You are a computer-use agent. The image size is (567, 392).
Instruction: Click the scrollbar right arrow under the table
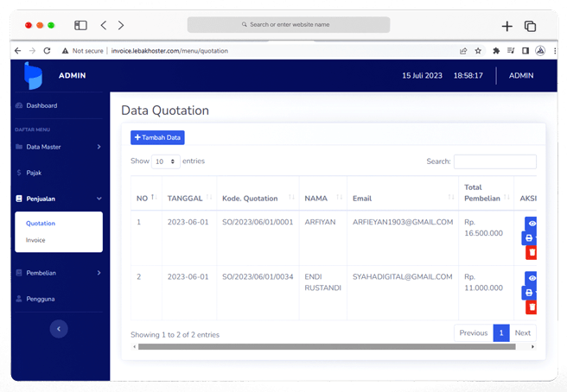tap(532, 347)
